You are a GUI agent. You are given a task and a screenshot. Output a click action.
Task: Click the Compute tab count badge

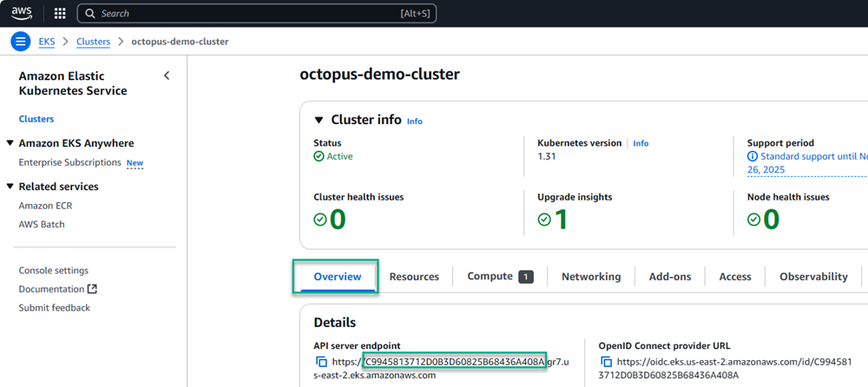(x=526, y=277)
